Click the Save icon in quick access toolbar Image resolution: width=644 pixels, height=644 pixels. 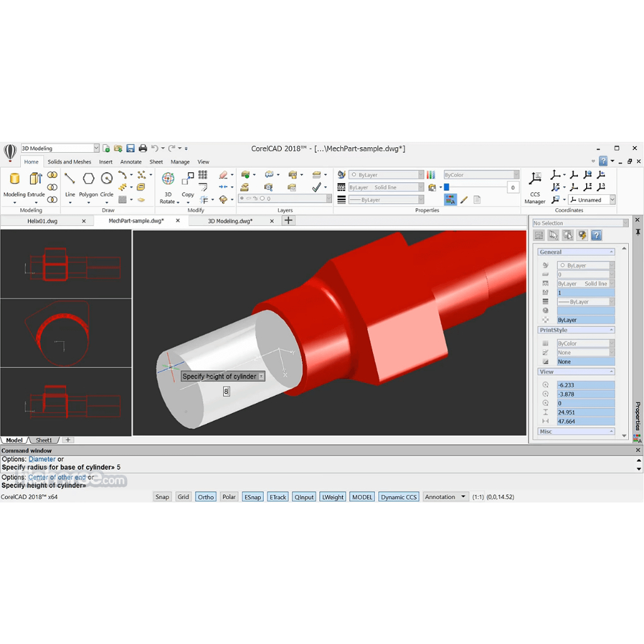point(130,148)
